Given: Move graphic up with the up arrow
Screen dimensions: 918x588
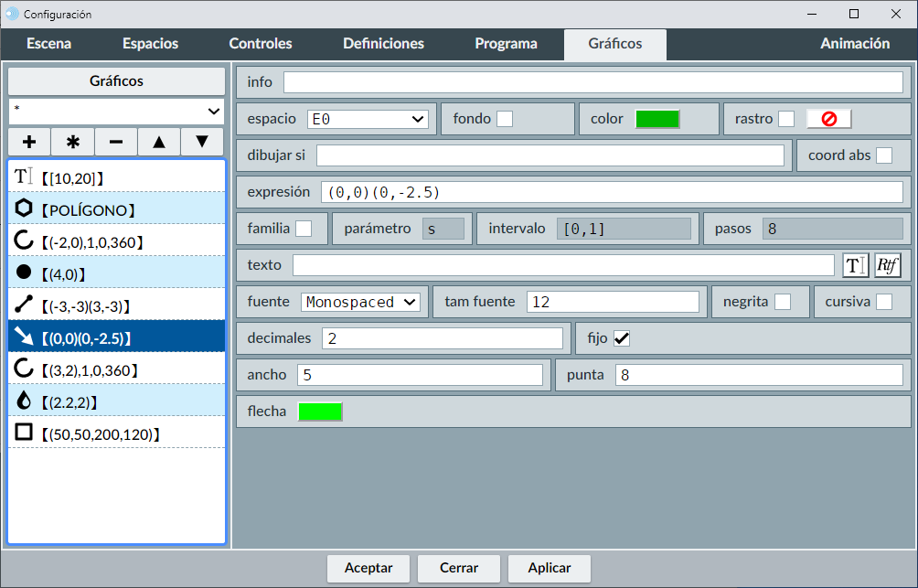Looking at the screenshot, I should pyautogui.click(x=159, y=142).
